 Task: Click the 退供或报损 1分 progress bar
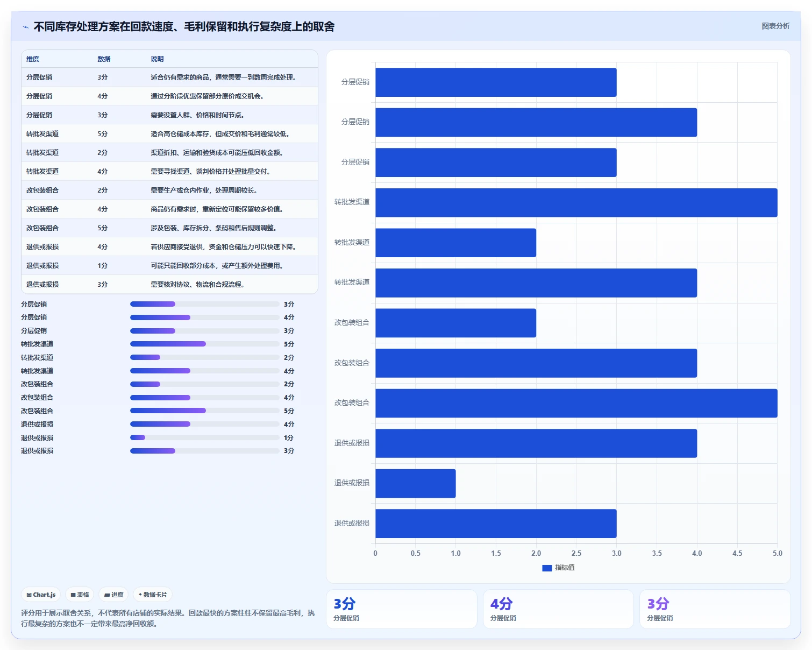(x=204, y=437)
